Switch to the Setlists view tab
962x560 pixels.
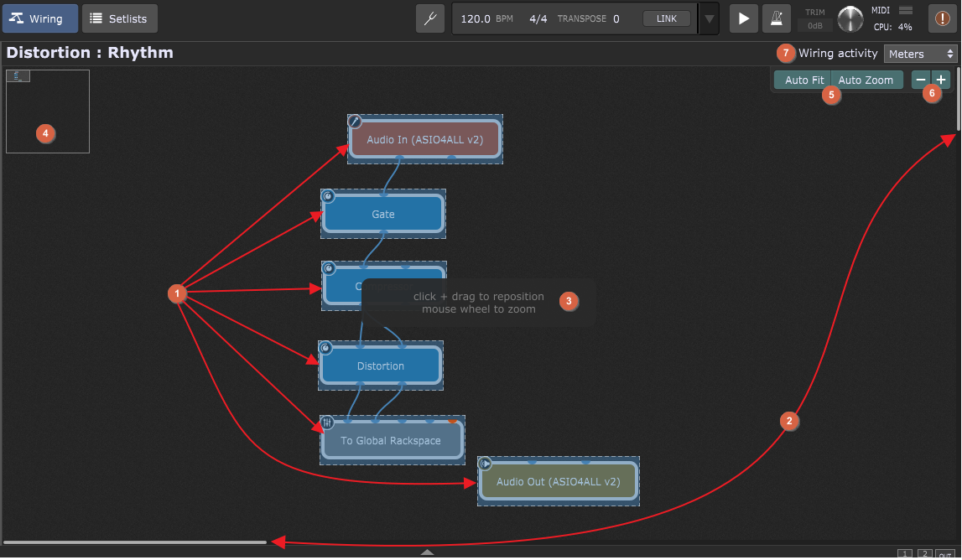pos(119,18)
